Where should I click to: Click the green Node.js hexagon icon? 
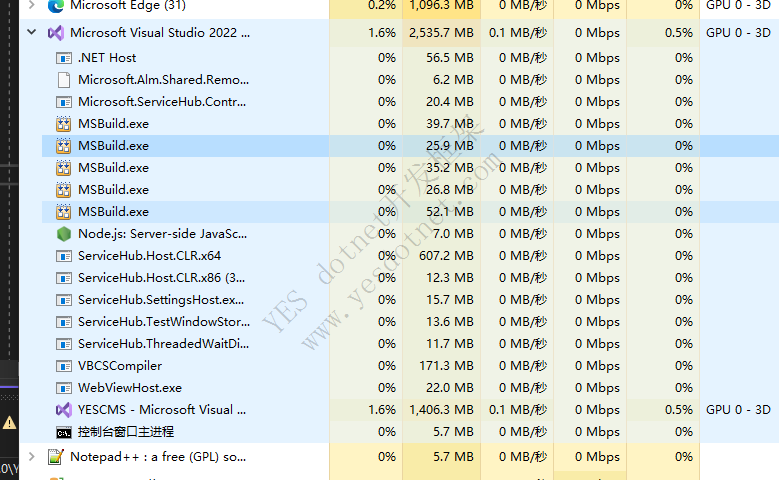point(64,234)
